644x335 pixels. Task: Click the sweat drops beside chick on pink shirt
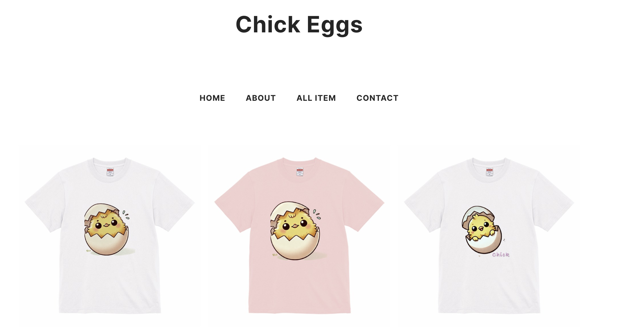click(x=317, y=214)
